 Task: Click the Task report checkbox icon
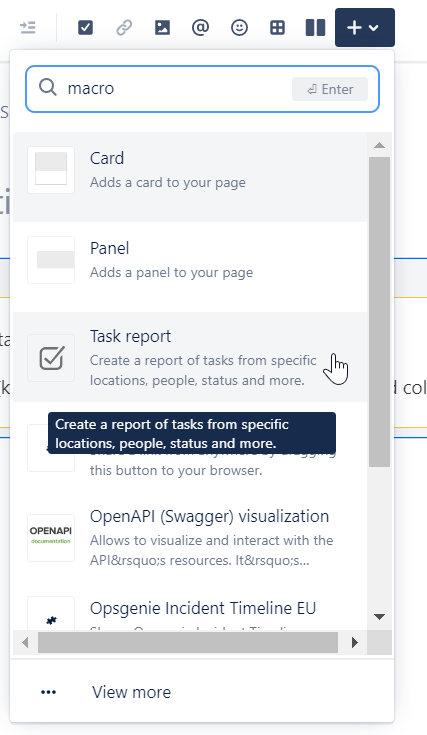pyautogui.click(x=51, y=358)
